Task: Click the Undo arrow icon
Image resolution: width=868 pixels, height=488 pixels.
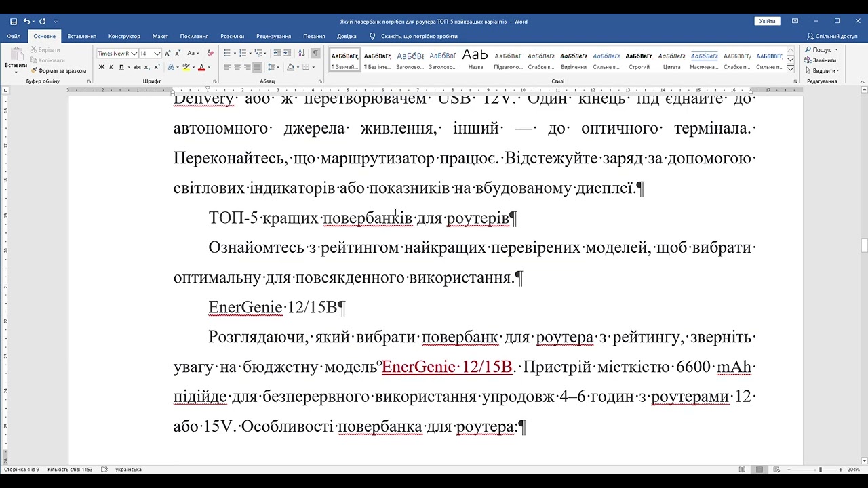Action: [27, 22]
